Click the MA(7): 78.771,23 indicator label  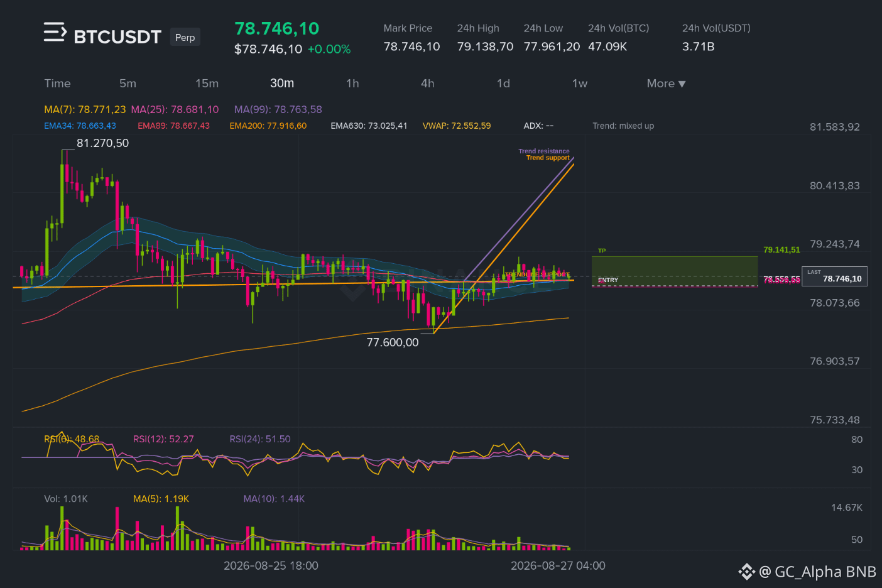point(85,109)
